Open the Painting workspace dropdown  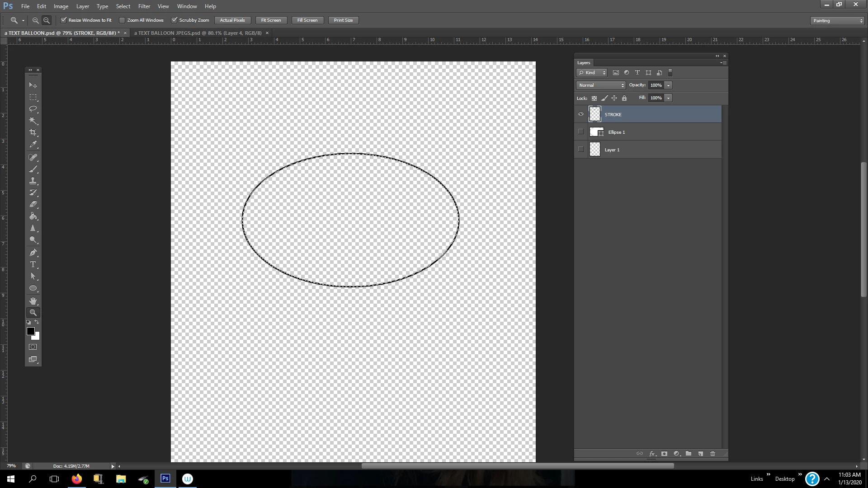837,21
